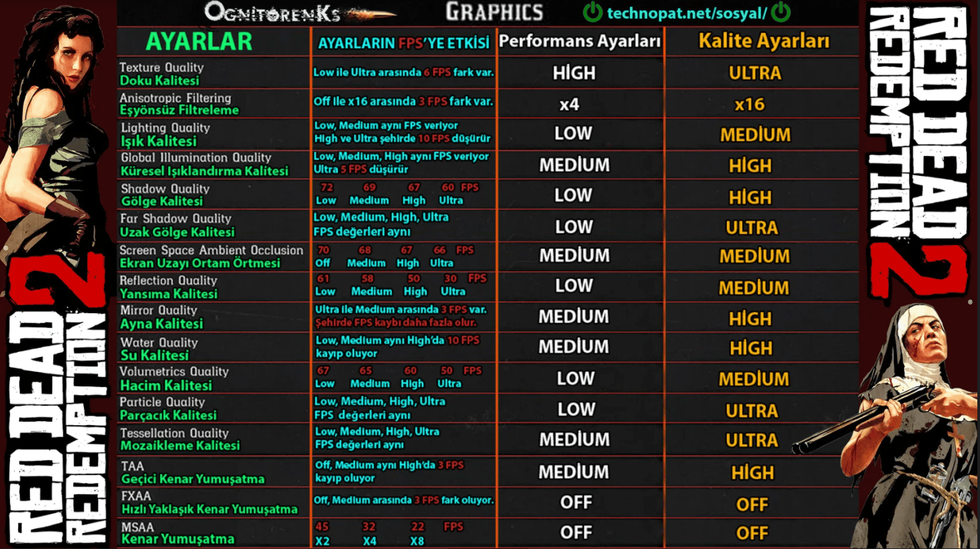This screenshot has height=549, width=980.
Task: Select the AYARLARIN FPS'YE ETKİSİ header
Action: coord(403,43)
